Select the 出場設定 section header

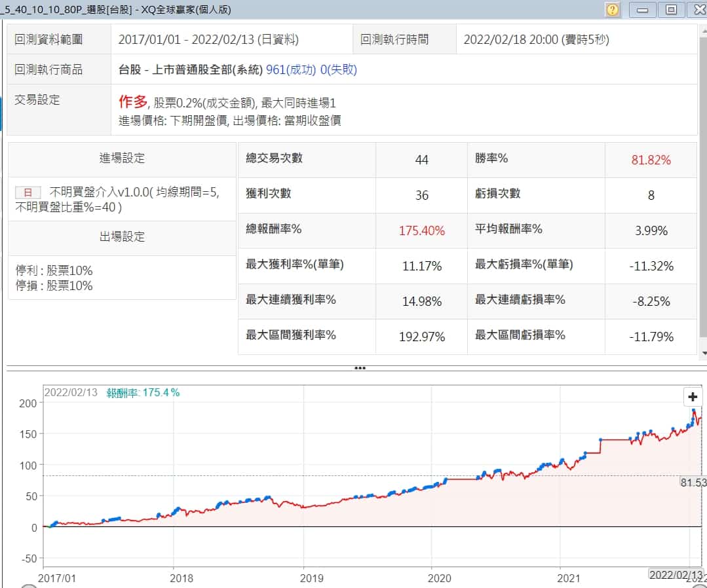[122, 237]
